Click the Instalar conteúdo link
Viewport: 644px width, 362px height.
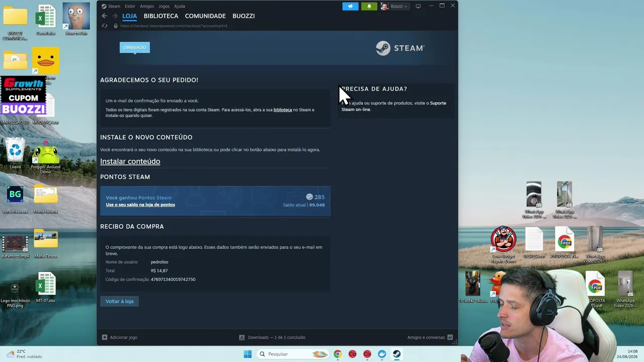click(130, 161)
